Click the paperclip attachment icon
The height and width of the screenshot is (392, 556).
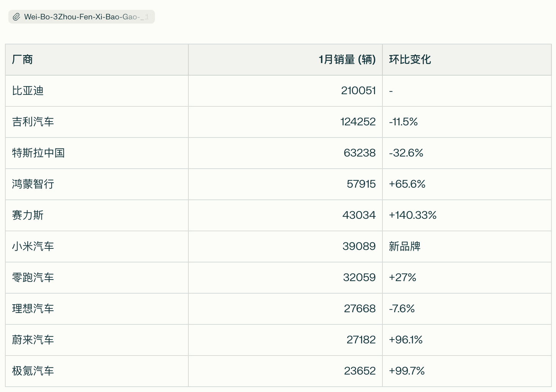pos(16,17)
